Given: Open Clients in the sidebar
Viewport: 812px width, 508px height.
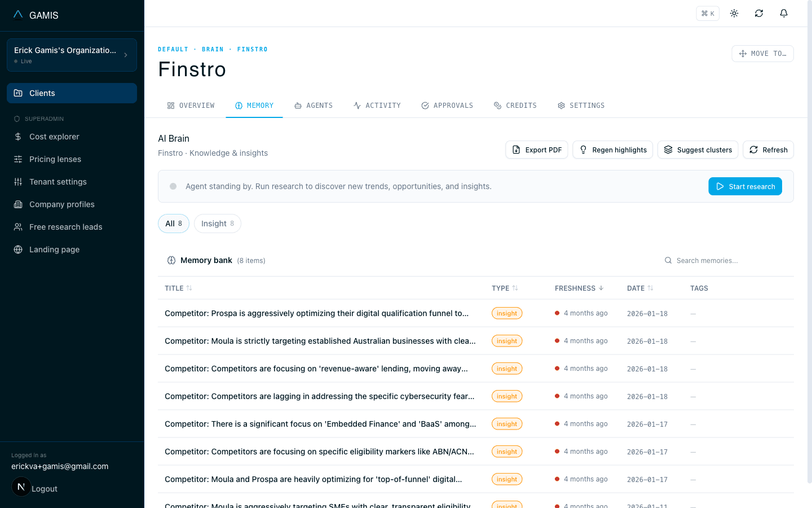Looking at the screenshot, I should point(72,93).
